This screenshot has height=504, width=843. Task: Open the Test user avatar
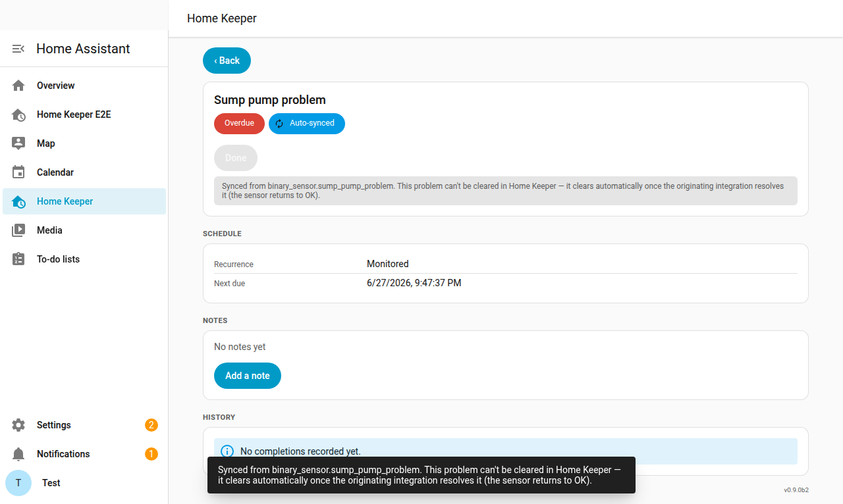[18, 483]
